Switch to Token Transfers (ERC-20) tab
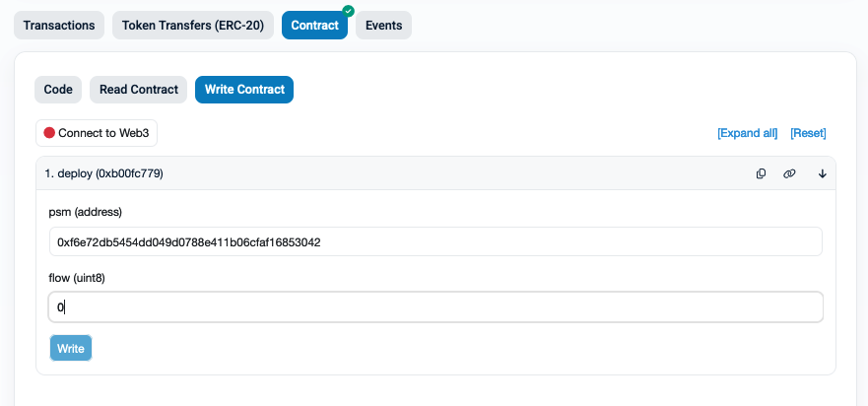Image resolution: width=868 pixels, height=406 pixels. 193,26
